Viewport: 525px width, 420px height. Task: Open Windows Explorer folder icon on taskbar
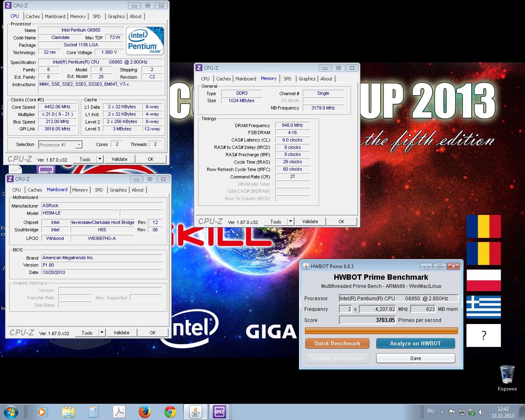(68, 412)
